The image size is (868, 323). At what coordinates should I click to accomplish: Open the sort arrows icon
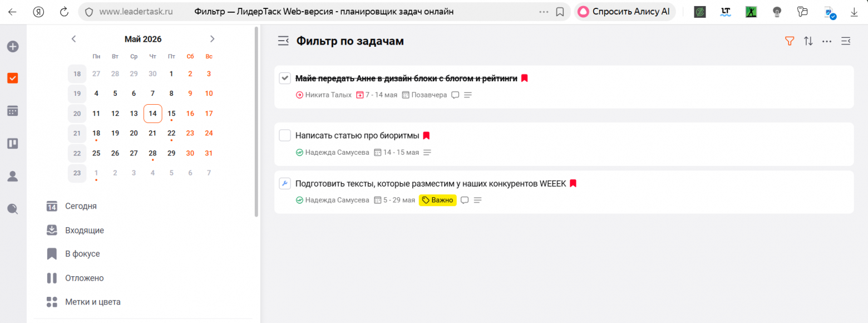tap(808, 41)
